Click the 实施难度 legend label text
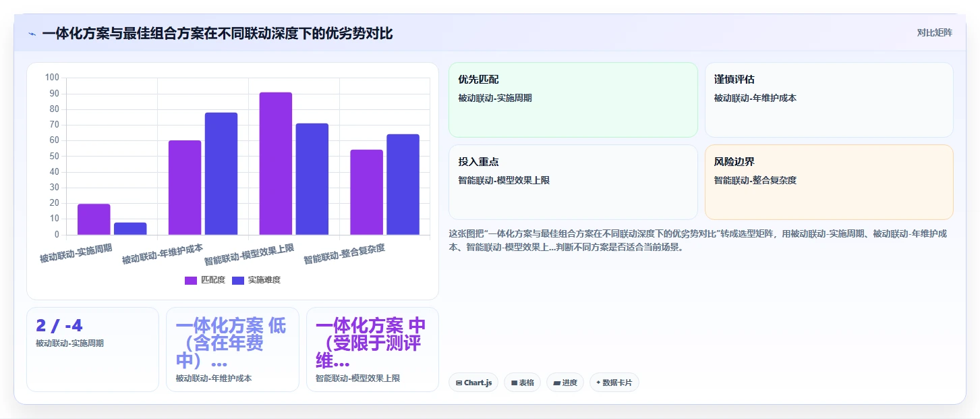The image size is (980, 419). pyautogui.click(x=264, y=280)
